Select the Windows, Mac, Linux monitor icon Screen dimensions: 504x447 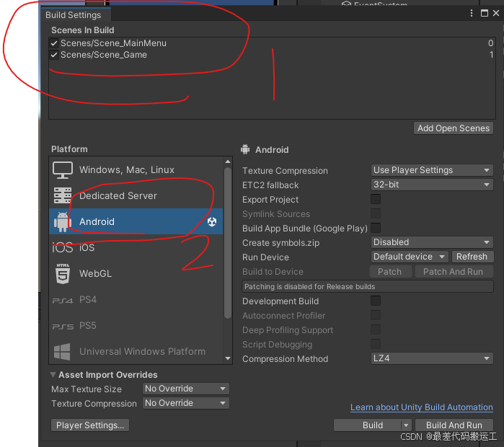point(63,170)
